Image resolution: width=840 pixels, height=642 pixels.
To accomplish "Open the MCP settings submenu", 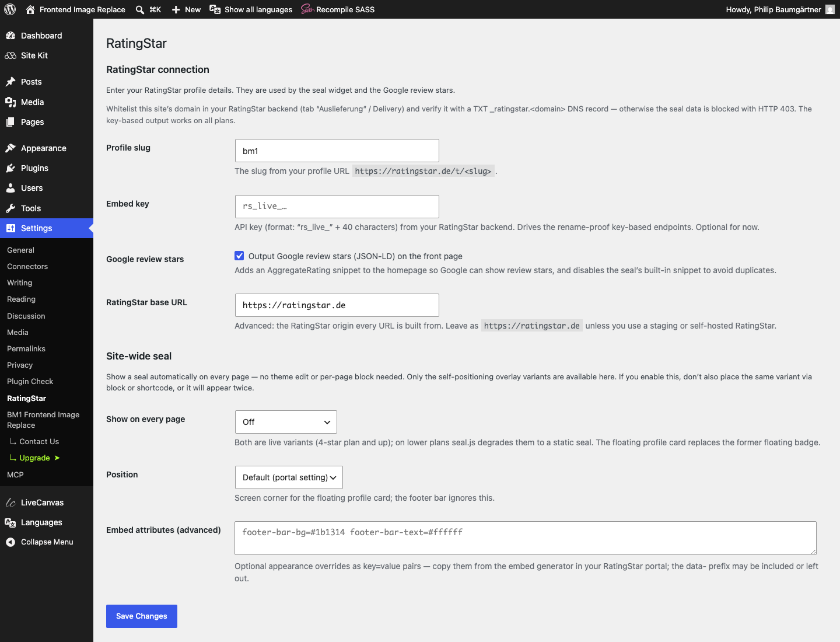I will coord(16,474).
